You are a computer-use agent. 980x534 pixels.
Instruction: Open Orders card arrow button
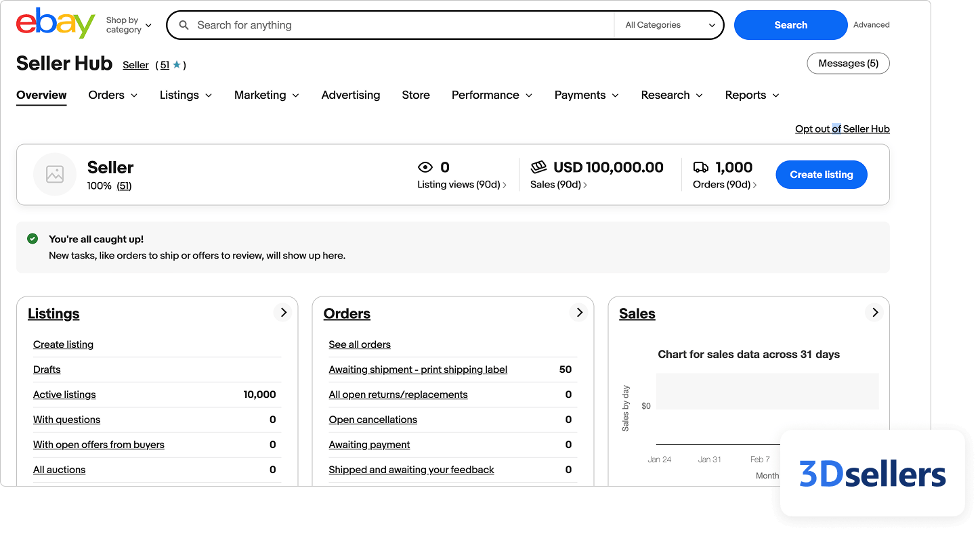(579, 313)
